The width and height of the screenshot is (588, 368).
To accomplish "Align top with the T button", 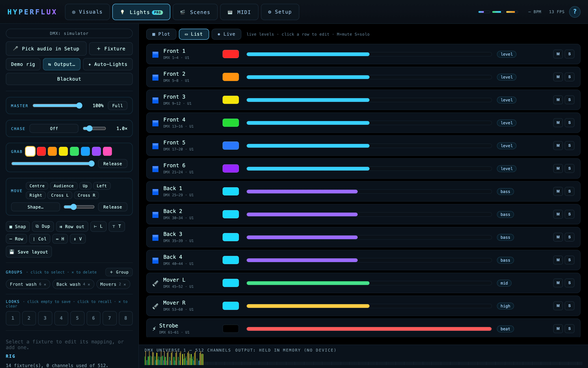I will pyautogui.click(x=117, y=226).
